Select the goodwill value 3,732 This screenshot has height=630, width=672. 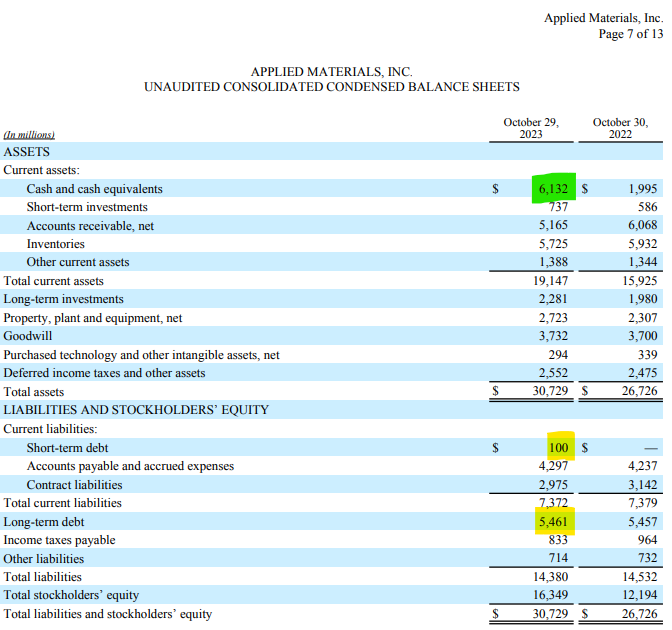(x=553, y=336)
